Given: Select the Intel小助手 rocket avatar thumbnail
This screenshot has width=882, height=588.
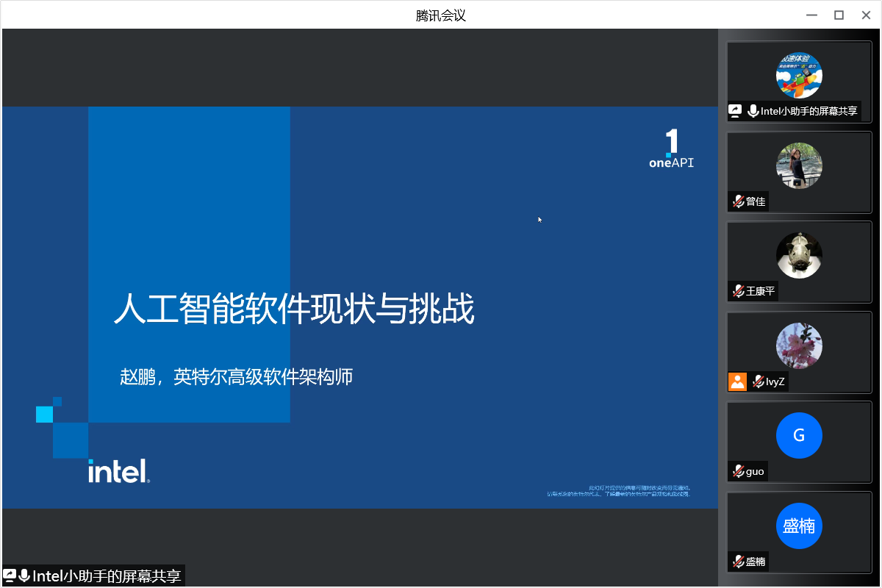Looking at the screenshot, I should [x=799, y=76].
